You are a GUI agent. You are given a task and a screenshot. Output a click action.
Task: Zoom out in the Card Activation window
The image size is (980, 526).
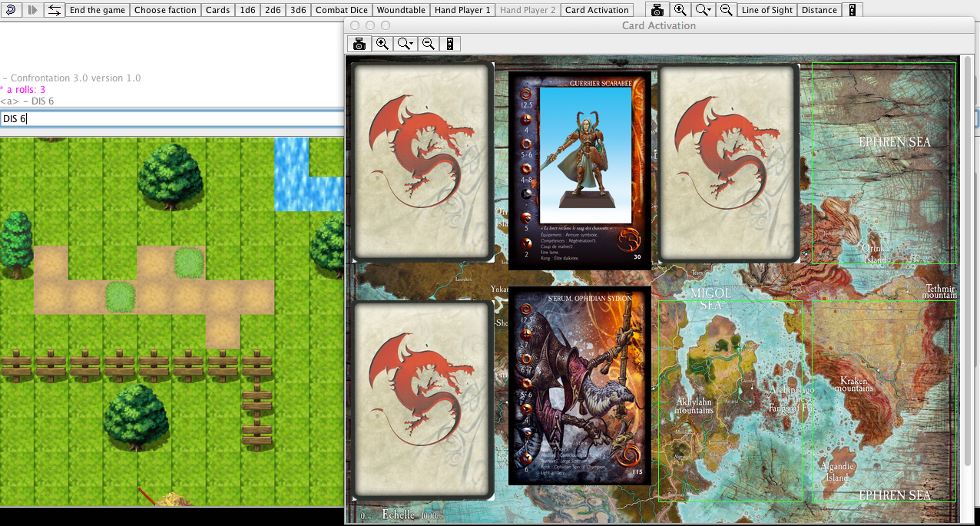point(429,44)
